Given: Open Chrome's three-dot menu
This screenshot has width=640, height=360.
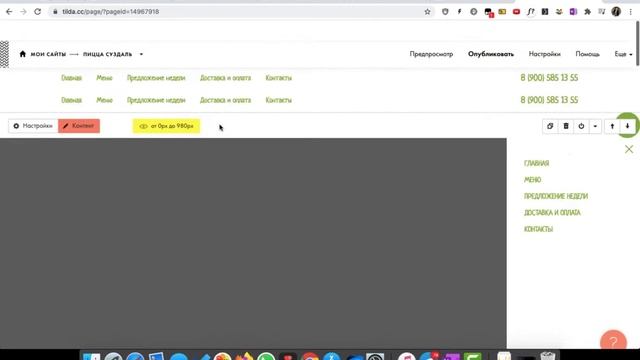Looking at the screenshot, I should pos(631,12).
